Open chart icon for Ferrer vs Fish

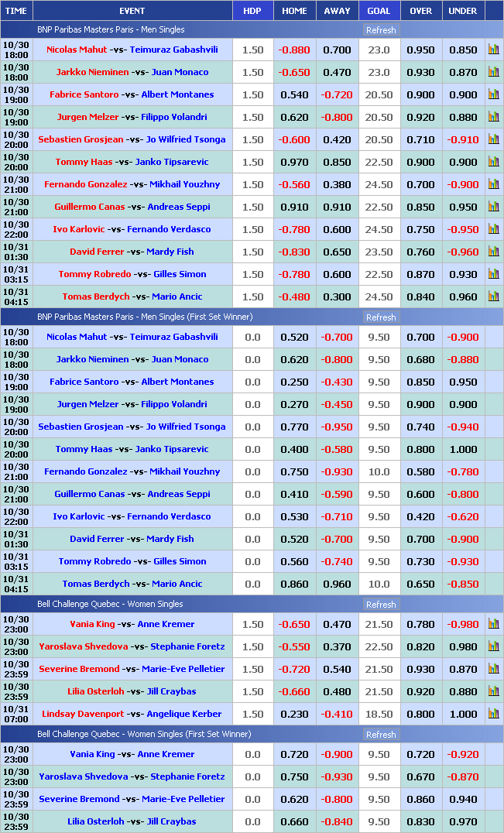(493, 252)
